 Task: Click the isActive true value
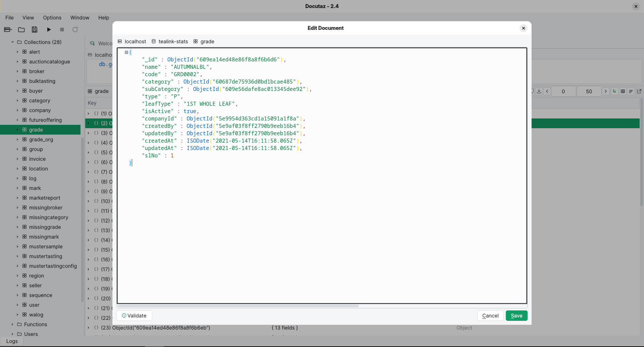coord(190,111)
